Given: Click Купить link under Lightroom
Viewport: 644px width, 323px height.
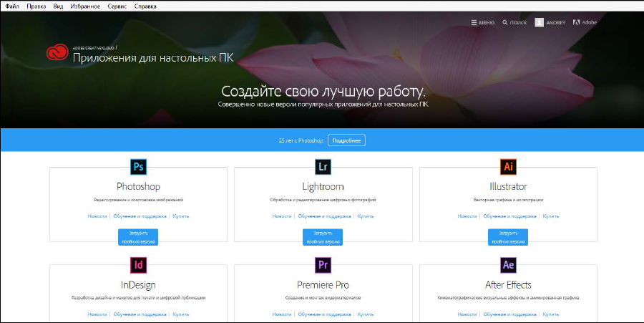Looking at the screenshot, I should point(366,216).
